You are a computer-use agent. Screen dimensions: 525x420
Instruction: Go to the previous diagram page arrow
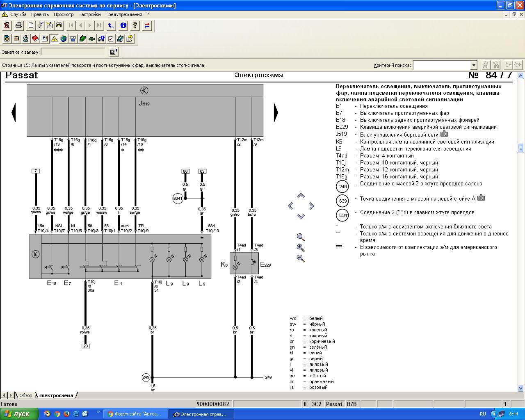pyautogui.click(x=14, y=112)
